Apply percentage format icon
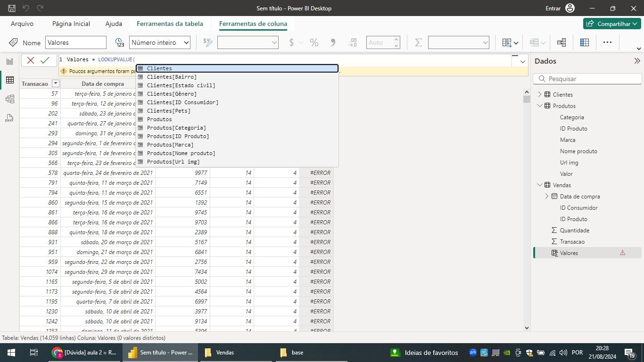 (x=314, y=42)
